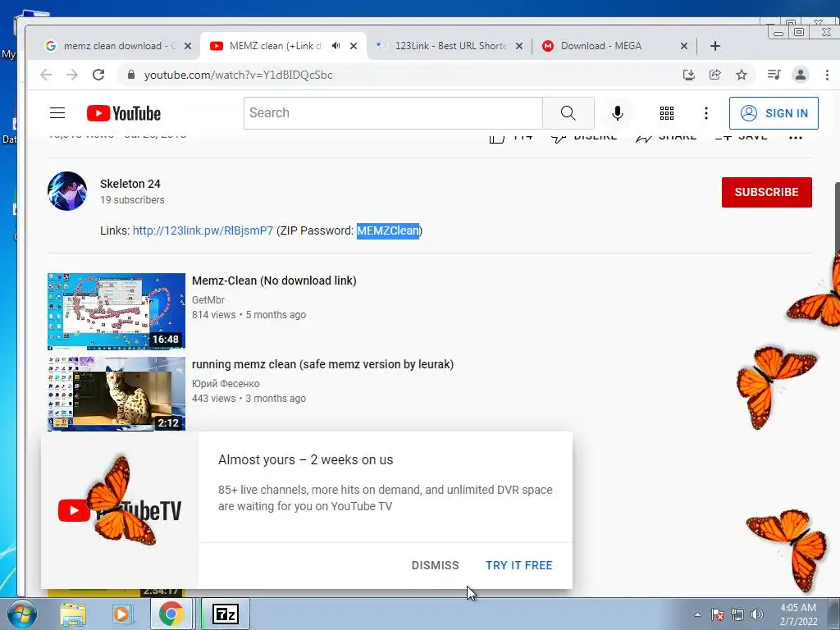Close the 123Link tab

pos(519,46)
